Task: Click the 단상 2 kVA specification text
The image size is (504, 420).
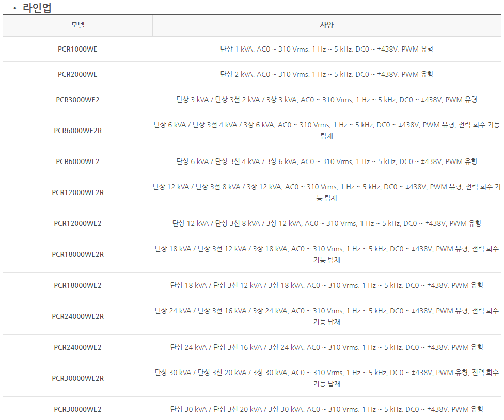Action: coord(326,74)
